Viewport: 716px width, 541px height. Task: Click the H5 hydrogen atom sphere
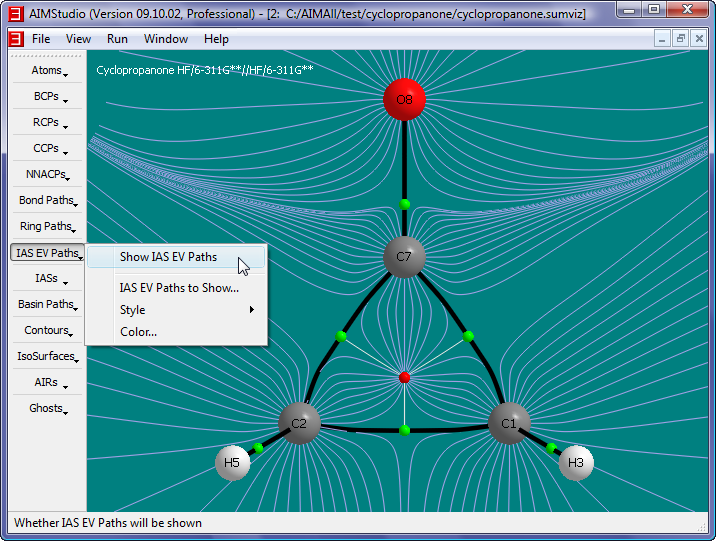[232, 463]
